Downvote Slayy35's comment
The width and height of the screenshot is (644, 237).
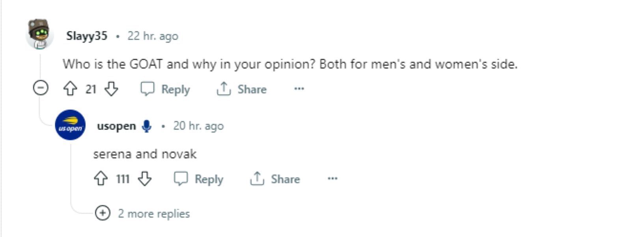point(111,89)
